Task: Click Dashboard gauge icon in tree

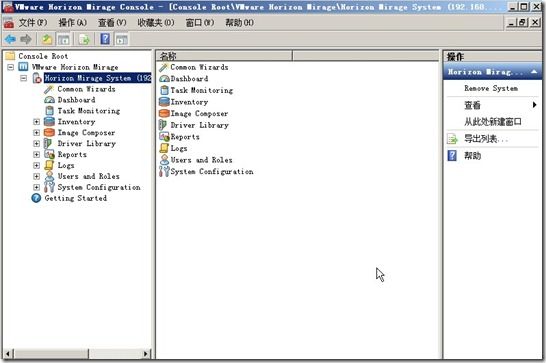Action: 49,100
